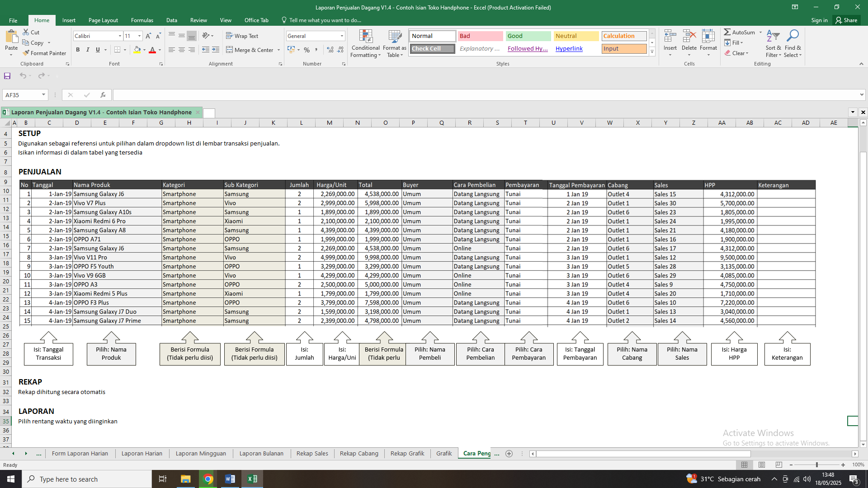Switch to Rekap Sales sheet
This screenshot has width=868, height=488.
point(312,454)
